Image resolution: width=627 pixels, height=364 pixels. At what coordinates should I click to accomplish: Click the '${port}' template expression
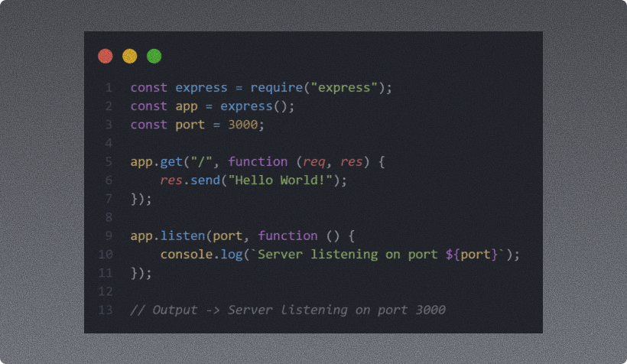(472, 255)
